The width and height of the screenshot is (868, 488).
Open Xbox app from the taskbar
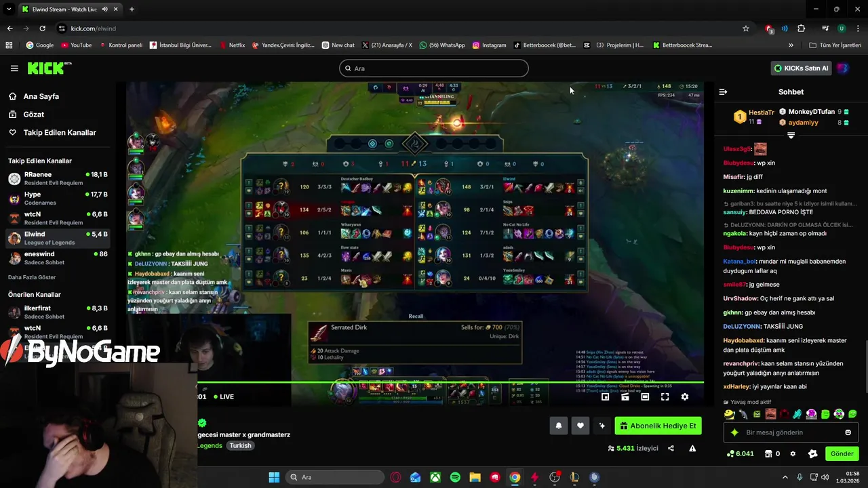(x=435, y=477)
